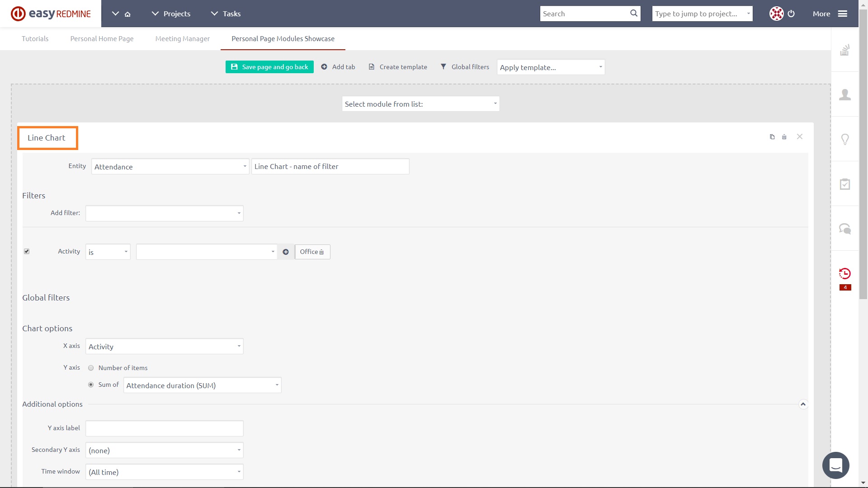
Task: Click the Add tab button
Action: click(x=338, y=67)
